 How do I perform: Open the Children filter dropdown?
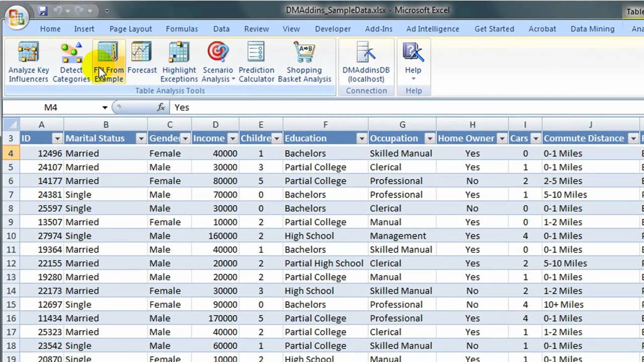(277, 138)
